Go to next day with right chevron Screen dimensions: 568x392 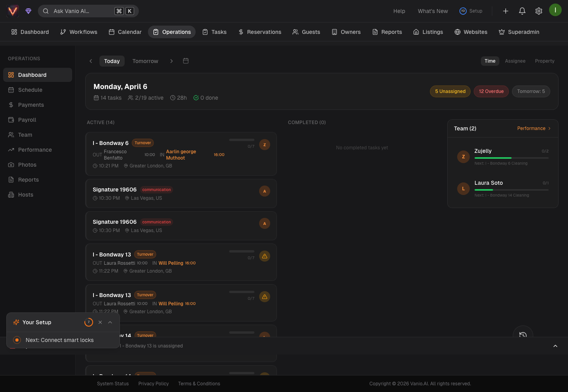coord(171,61)
